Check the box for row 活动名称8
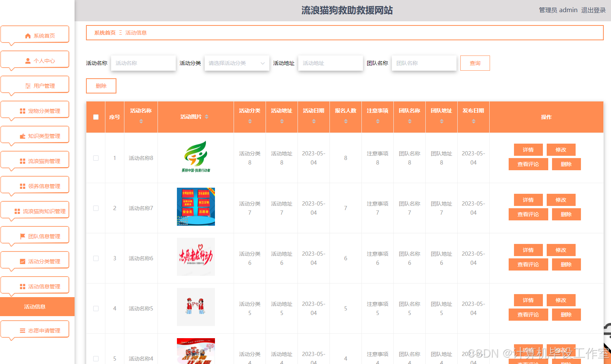 point(96,158)
